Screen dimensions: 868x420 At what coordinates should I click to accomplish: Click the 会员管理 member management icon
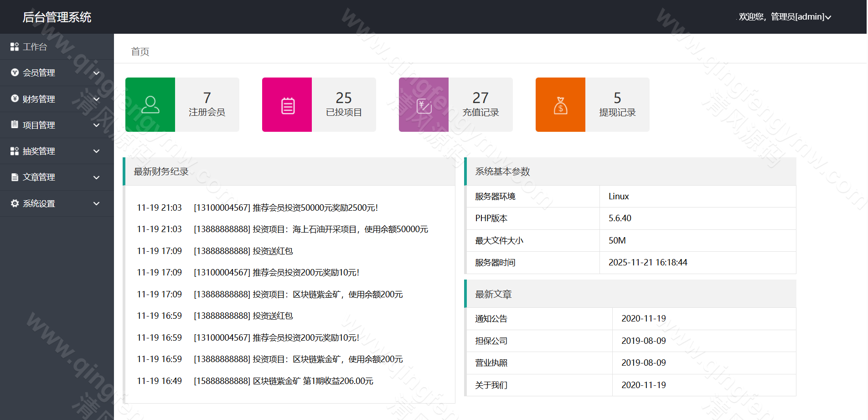pyautogui.click(x=14, y=73)
